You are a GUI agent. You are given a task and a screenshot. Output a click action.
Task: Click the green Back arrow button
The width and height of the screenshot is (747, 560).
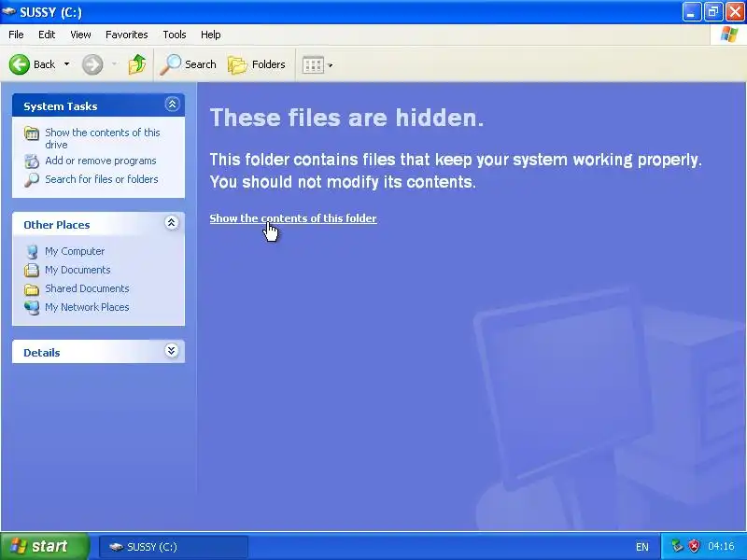(x=20, y=64)
